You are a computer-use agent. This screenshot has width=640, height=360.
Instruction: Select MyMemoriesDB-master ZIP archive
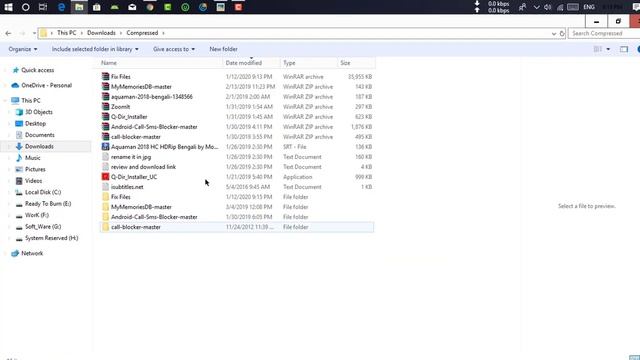[237, 87]
